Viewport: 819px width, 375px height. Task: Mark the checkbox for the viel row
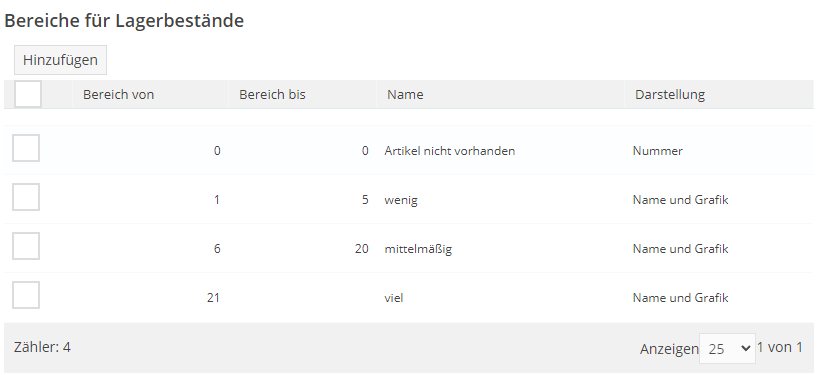[26, 295]
